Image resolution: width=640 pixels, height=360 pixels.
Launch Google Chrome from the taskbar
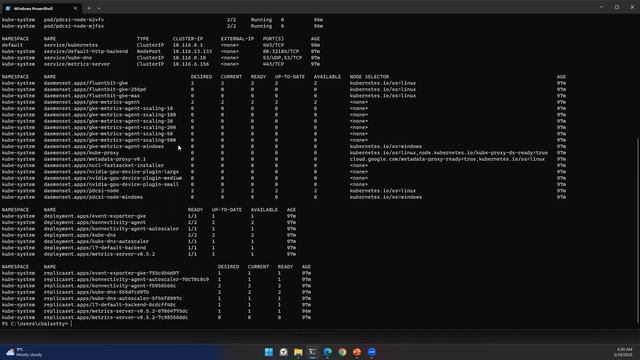pos(342,352)
